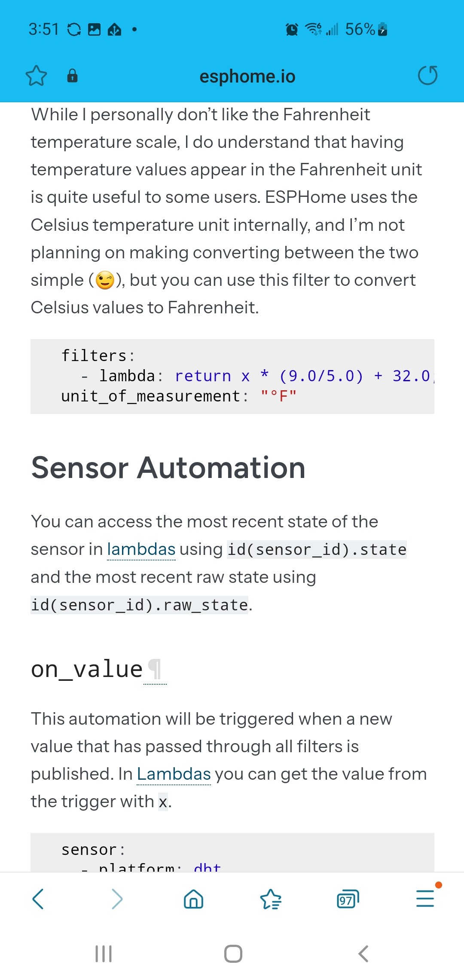Open the lambdas documentation link

pyautogui.click(x=141, y=549)
